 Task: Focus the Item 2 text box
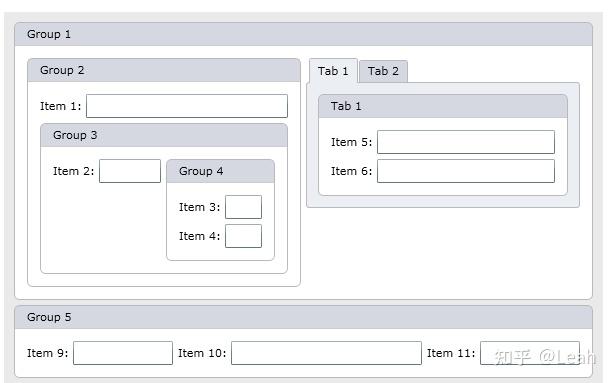click(x=130, y=171)
